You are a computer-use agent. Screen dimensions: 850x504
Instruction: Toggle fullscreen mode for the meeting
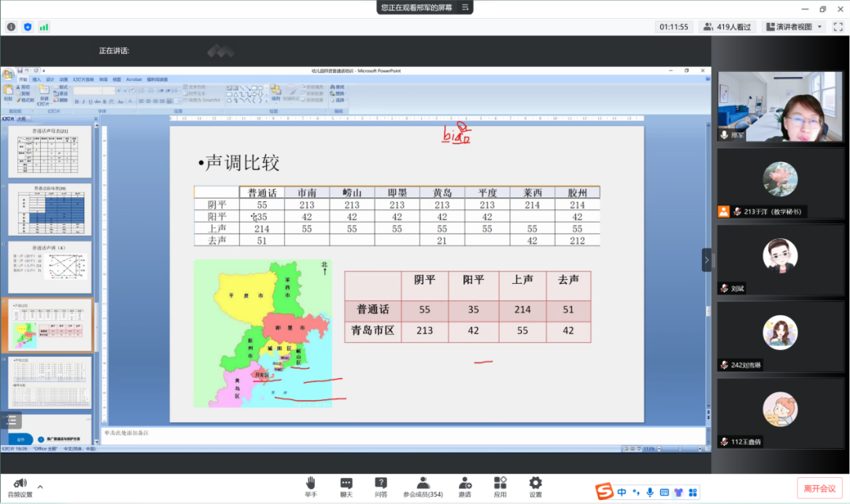point(838,27)
